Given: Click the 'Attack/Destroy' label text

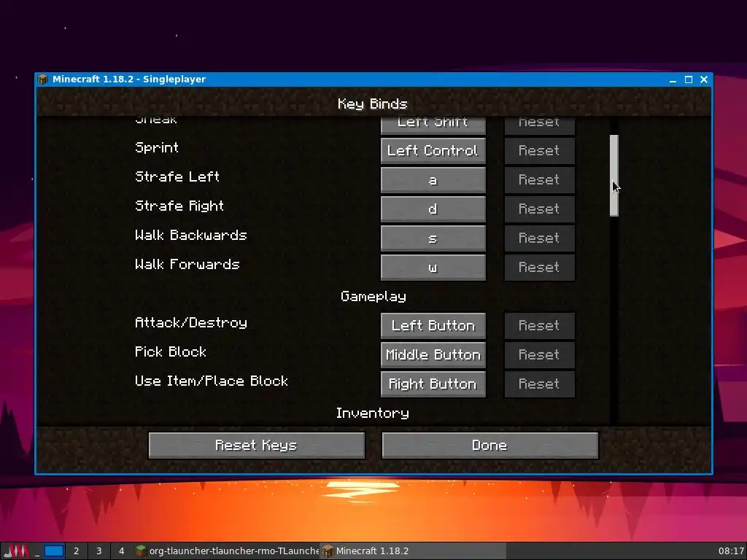Looking at the screenshot, I should pyautogui.click(x=191, y=323).
